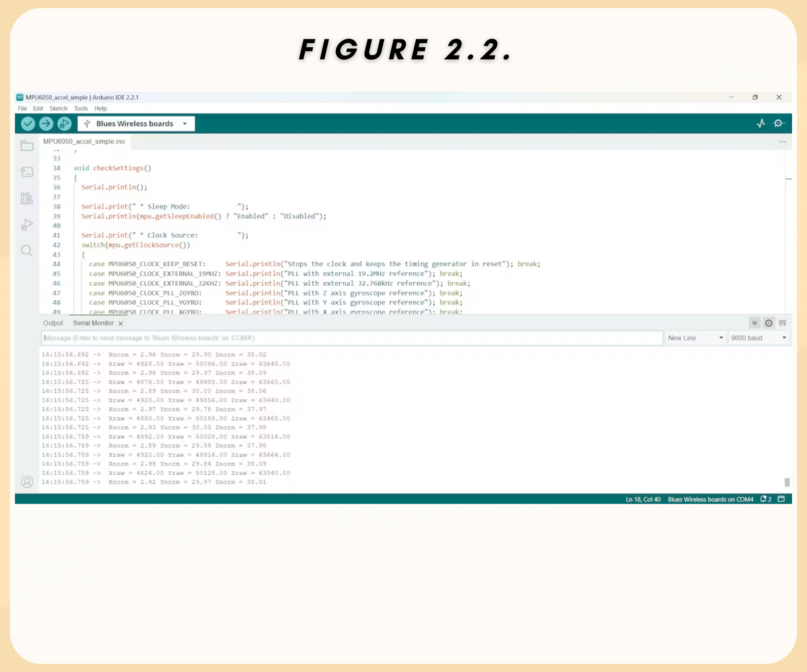This screenshot has width=807, height=672.
Task: Click the serial message input field
Action: pos(352,338)
